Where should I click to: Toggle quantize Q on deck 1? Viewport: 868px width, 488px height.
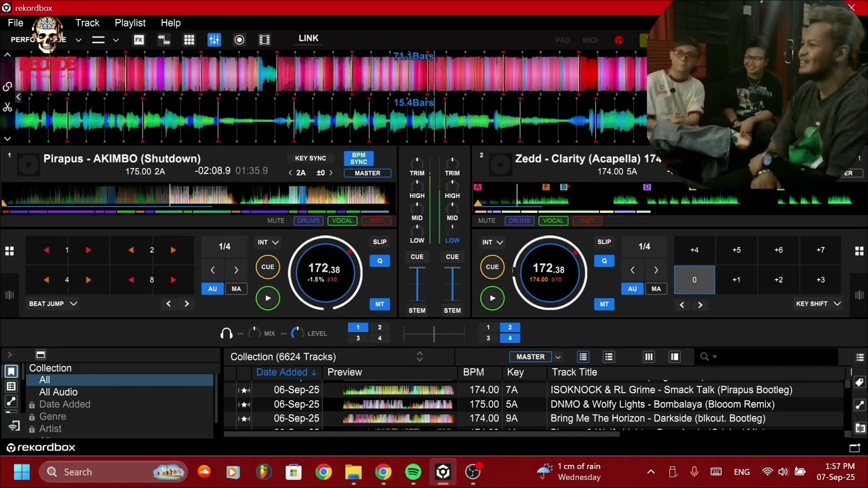[380, 261]
